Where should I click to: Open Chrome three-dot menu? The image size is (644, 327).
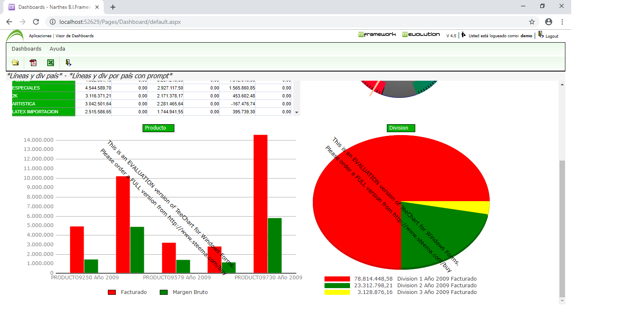[x=562, y=22]
